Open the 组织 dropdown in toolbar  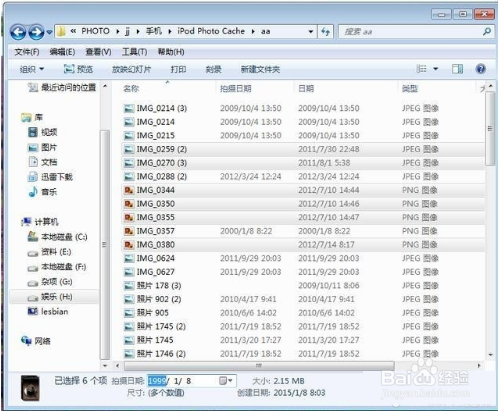click(32, 69)
